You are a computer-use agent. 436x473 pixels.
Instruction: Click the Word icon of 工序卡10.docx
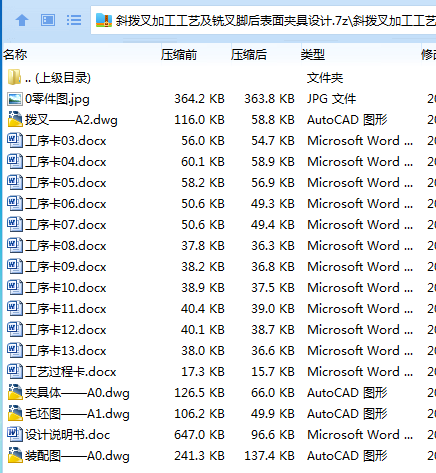(15, 287)
